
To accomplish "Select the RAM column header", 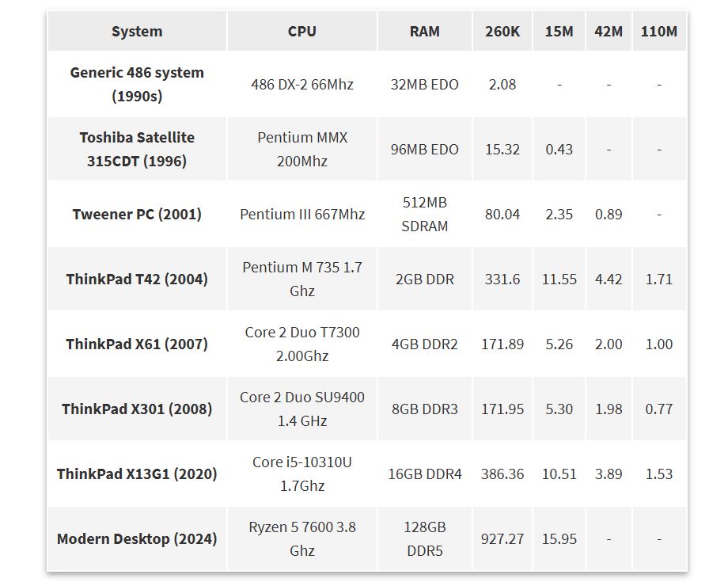I will 425,32.
